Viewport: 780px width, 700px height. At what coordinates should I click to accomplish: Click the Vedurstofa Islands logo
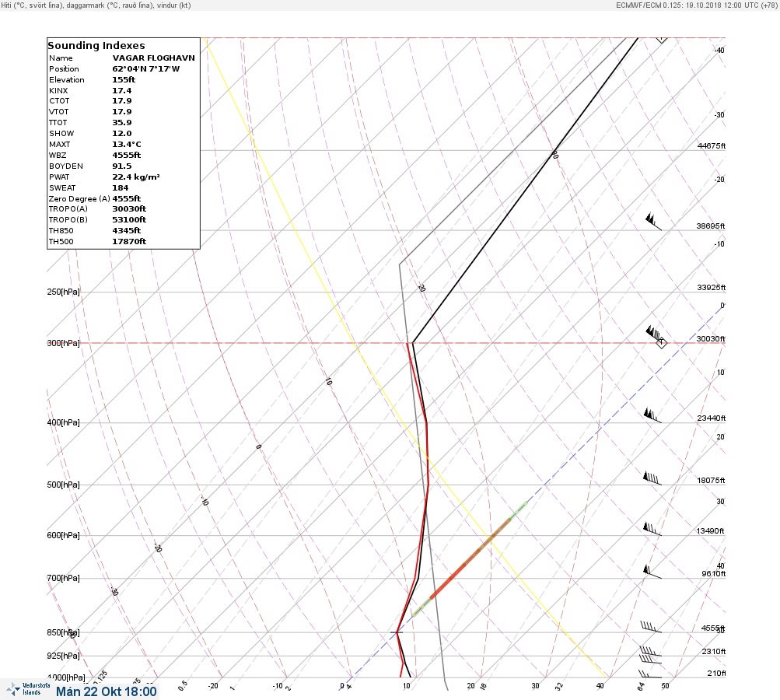tap(28, 689)
